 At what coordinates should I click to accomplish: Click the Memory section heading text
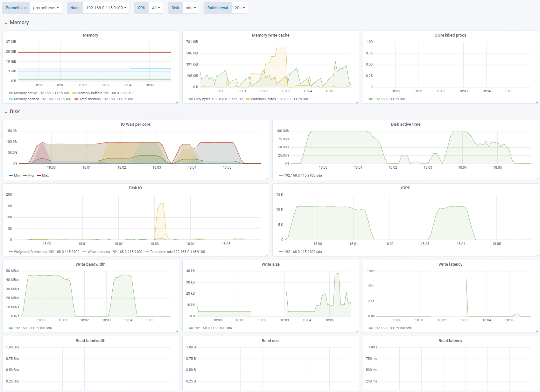(19, 23)
